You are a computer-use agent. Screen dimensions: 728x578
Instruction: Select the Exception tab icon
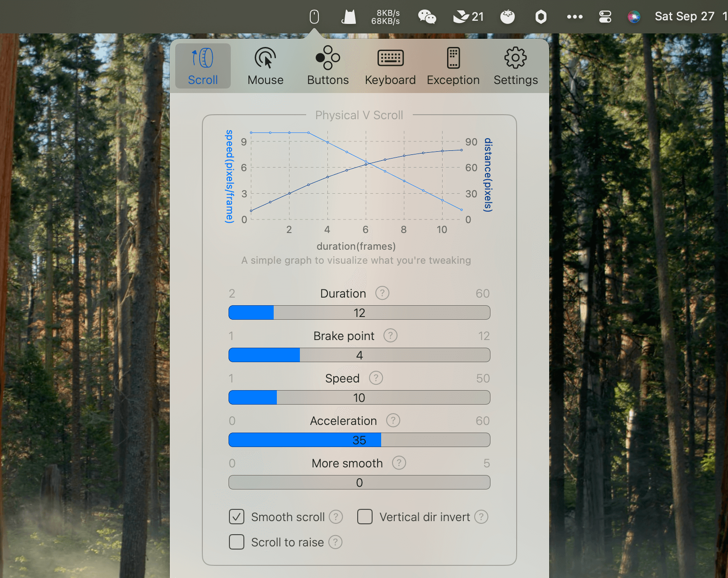point(453,59)
